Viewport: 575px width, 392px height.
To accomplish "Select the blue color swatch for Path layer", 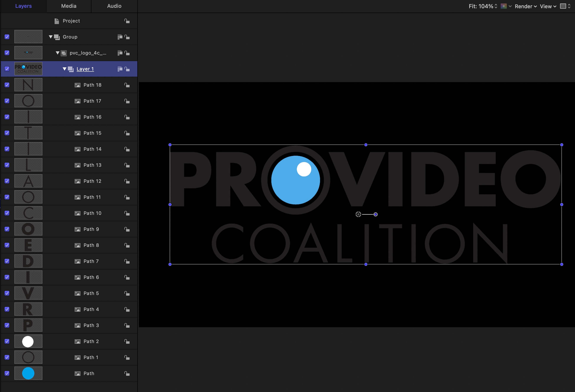I will [x=28, y=374].
